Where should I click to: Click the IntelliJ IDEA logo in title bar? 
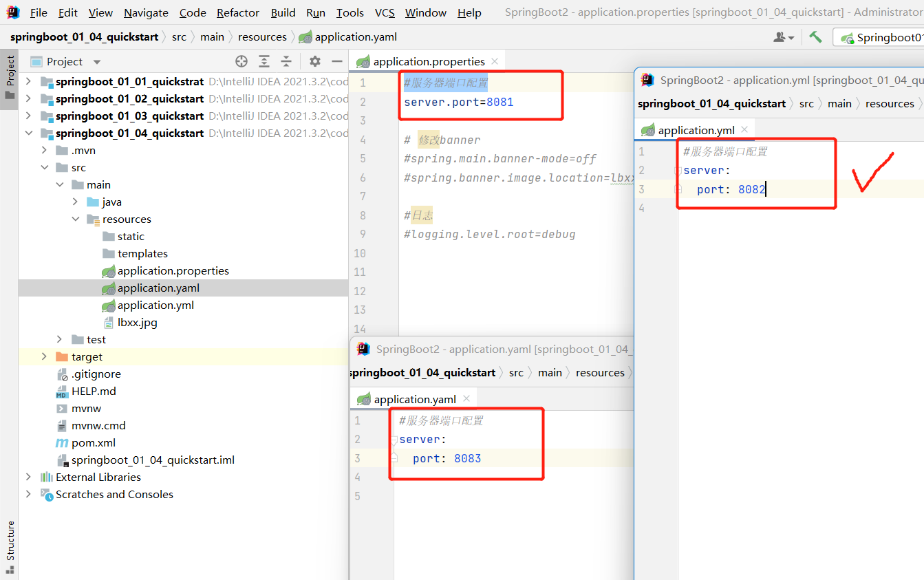click(x=13, y=12)
